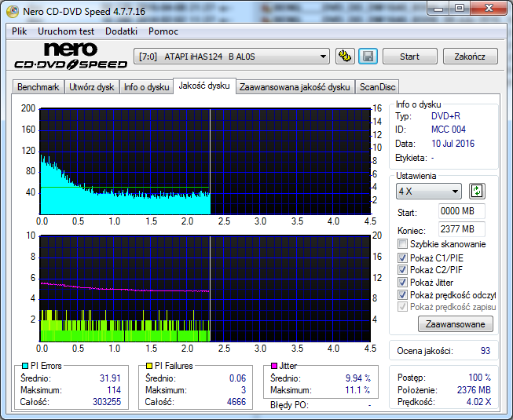Image resolution: width=513 pixels, height=420 pixels.
Task: Click the floppy disk save icon
Action: click(368, 57)
